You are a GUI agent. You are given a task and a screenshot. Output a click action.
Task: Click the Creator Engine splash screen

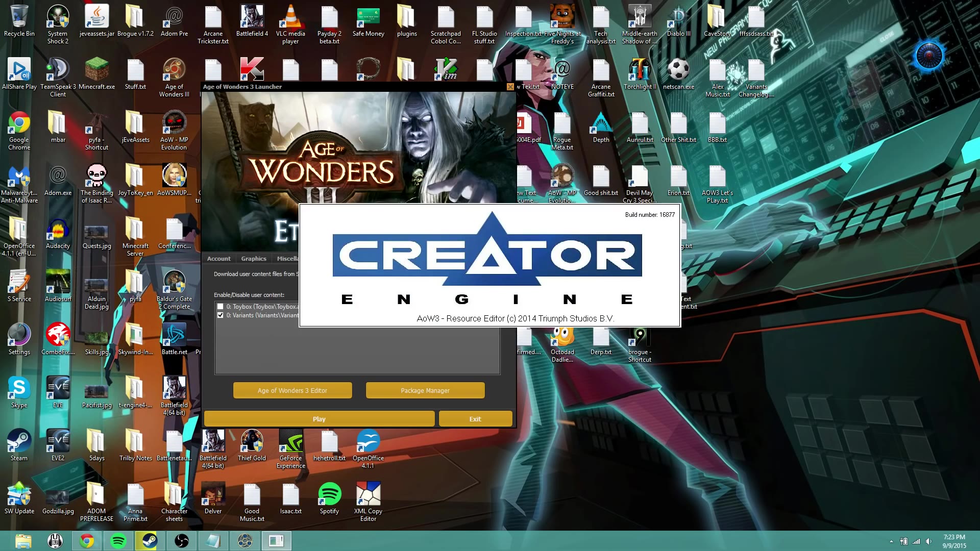(490, 265)
